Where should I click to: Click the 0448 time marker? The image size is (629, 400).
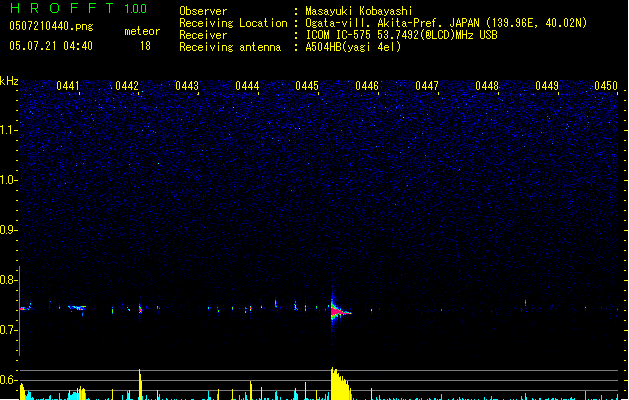click(x=487, y=86)
